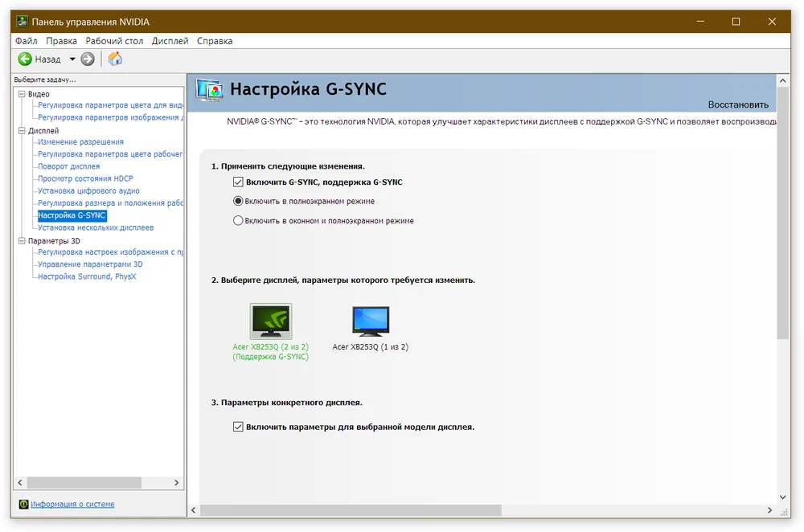Collapse the 'Дисплей' tree node
Screen dimensions: 804x532
22,130
